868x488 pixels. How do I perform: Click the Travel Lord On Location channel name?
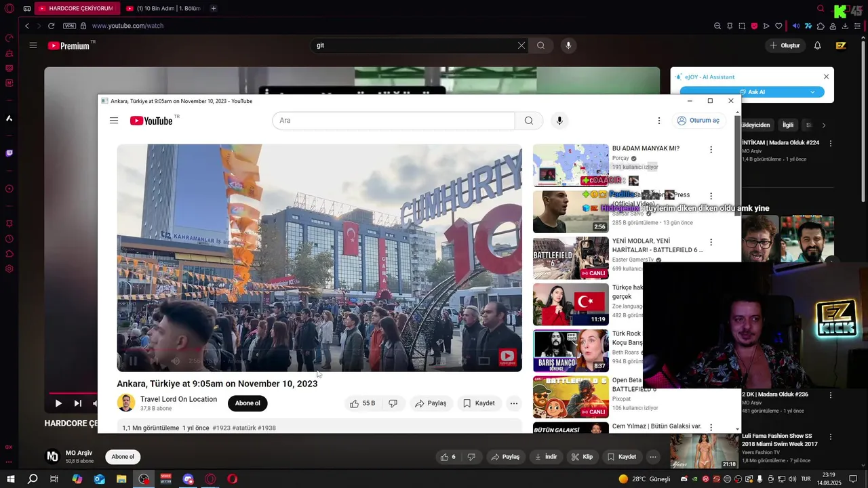(178, 399)
